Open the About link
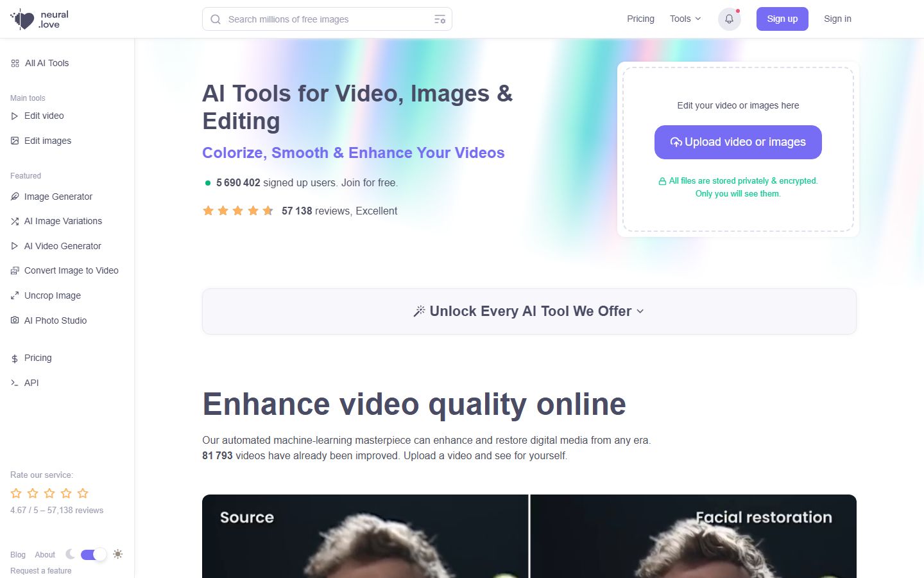This screenshot has height=578, width=924. (45, 555)
